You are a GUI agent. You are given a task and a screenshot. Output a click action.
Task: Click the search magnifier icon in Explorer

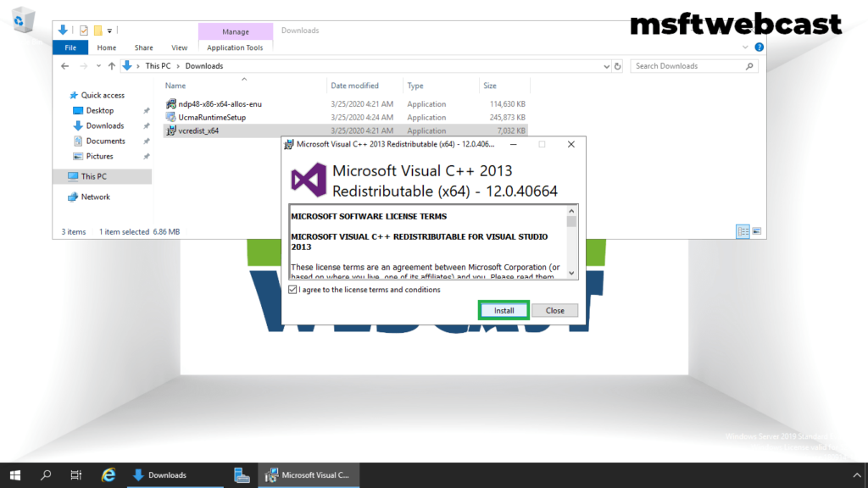point(749,66)
